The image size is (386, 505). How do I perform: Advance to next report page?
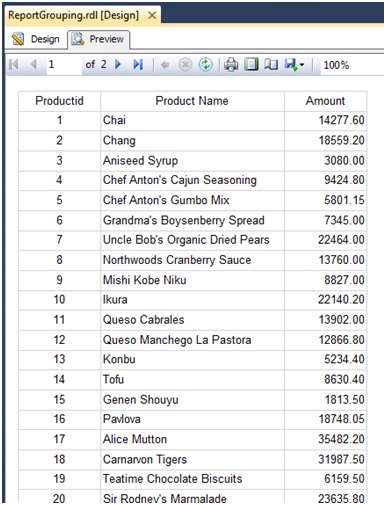(x=118, y=64)
